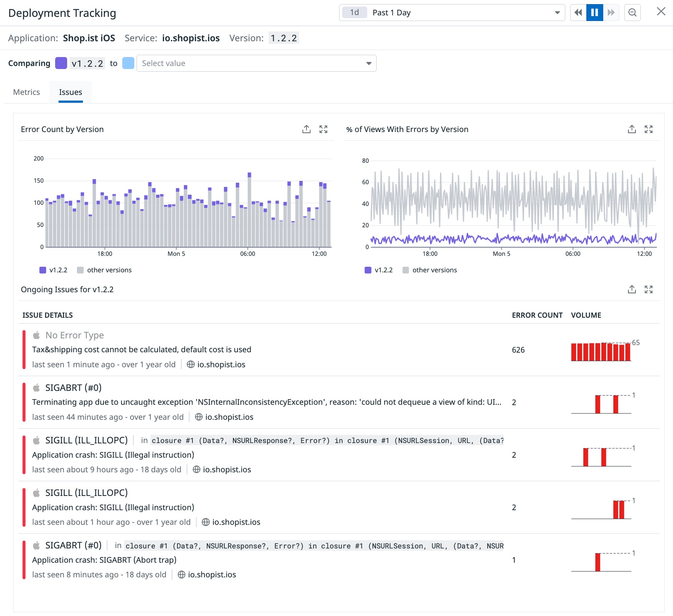
Task: Open Application crash: SIGABRT (Abort trap) issue
Action: coord(339,560)
